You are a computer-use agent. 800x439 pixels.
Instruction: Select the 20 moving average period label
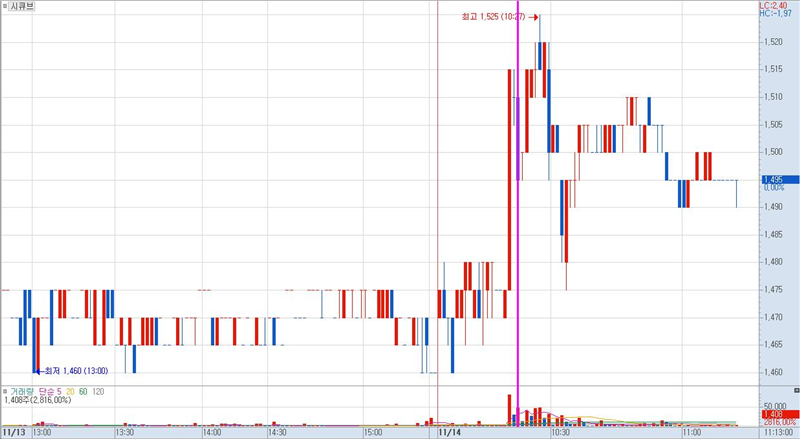click(x=70, y=391)
